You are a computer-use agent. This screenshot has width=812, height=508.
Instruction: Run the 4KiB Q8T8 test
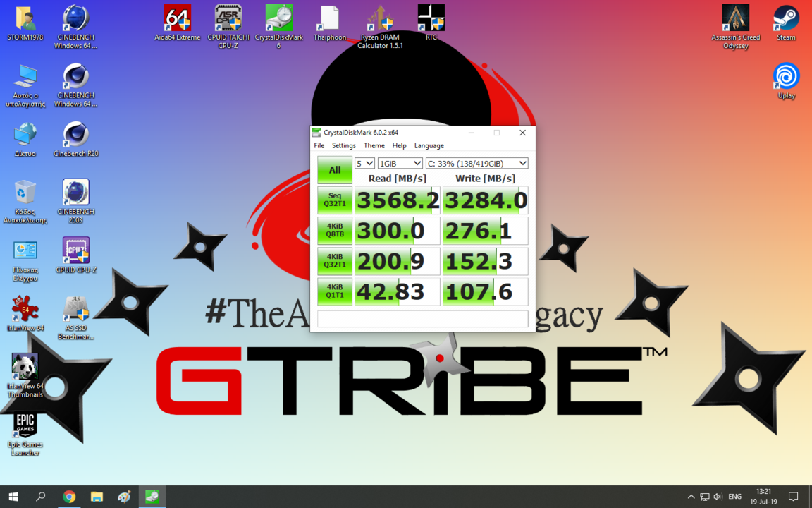pos(335,231)
